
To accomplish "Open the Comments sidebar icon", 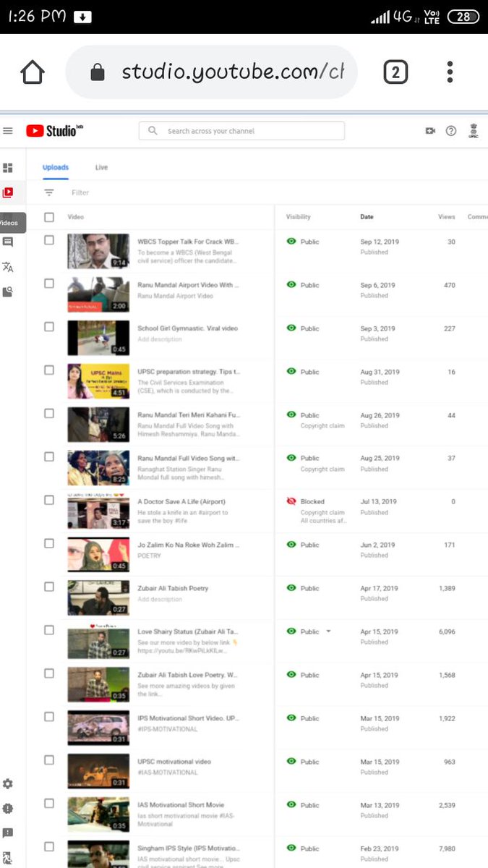I will coord(8,242).
